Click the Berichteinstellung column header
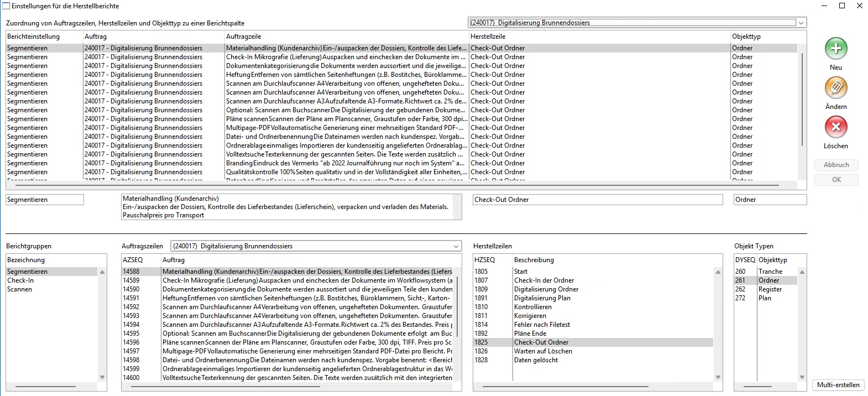Screen dimensions: 868x396 (x=33, y=37)
